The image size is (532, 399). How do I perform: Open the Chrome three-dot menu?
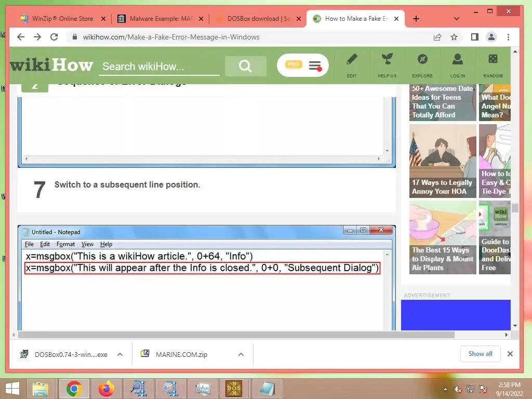[x=508, y=37]
